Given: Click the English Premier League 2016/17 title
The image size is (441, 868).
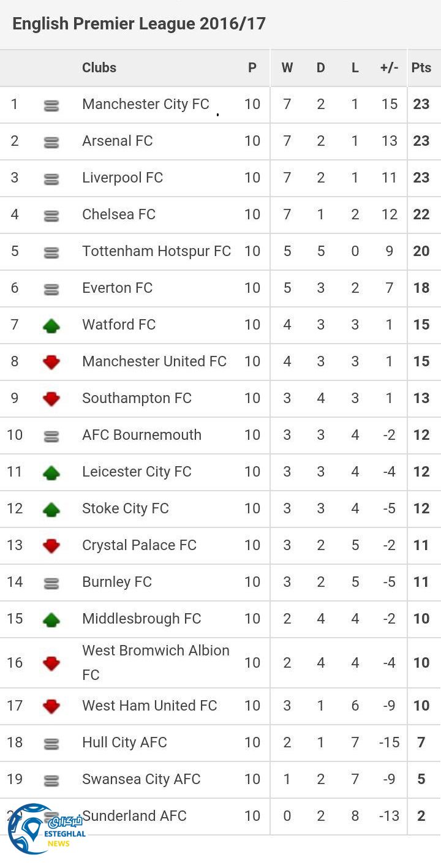Looking at the screenshot, I should click(139, 24).
